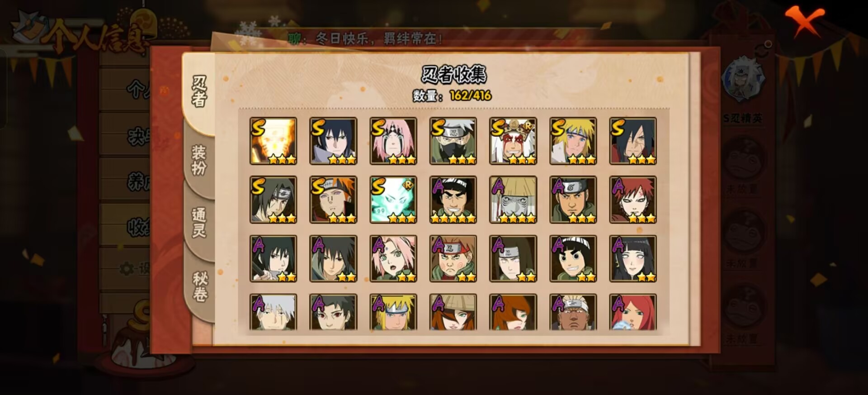Select the S-rank Sasuke ninja portrait
Image resolution: width=868 pixels, height=395 pixels.
pos(333,141)
